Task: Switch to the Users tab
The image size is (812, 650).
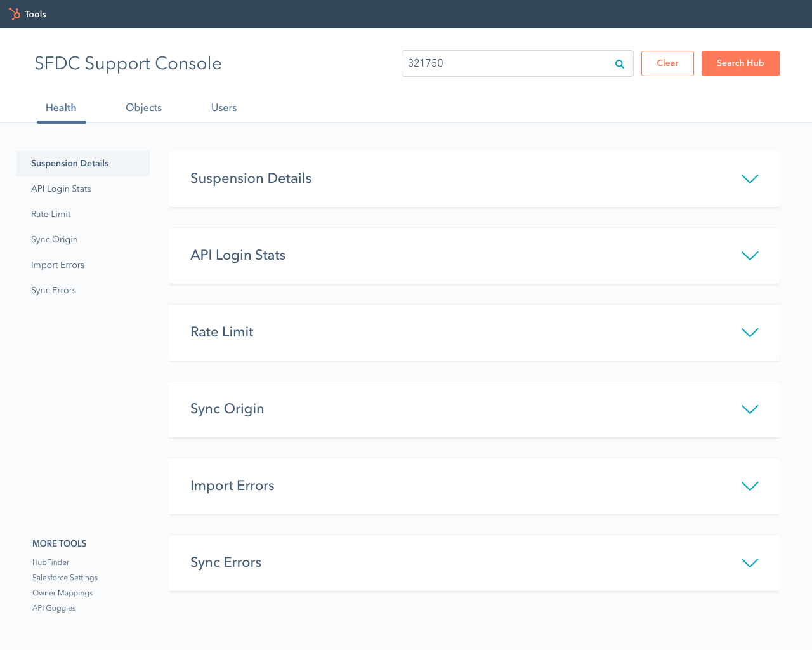Action: [224, 108]
